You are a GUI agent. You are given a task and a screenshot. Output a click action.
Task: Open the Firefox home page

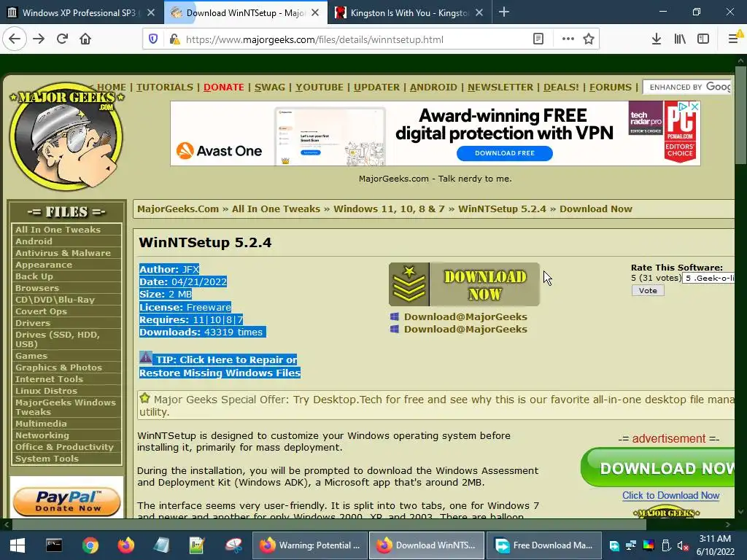coord(85,39)
